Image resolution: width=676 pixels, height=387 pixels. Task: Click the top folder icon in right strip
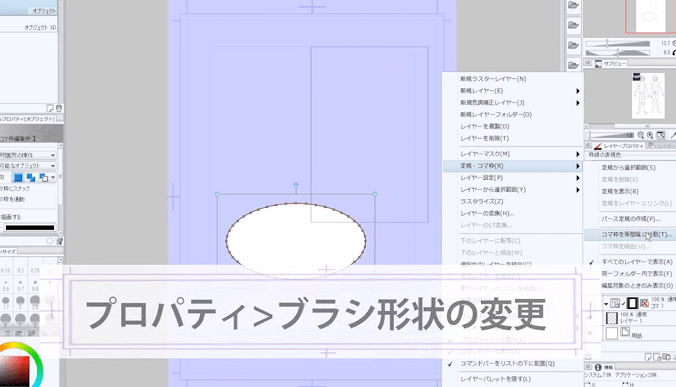coord(573,5)
